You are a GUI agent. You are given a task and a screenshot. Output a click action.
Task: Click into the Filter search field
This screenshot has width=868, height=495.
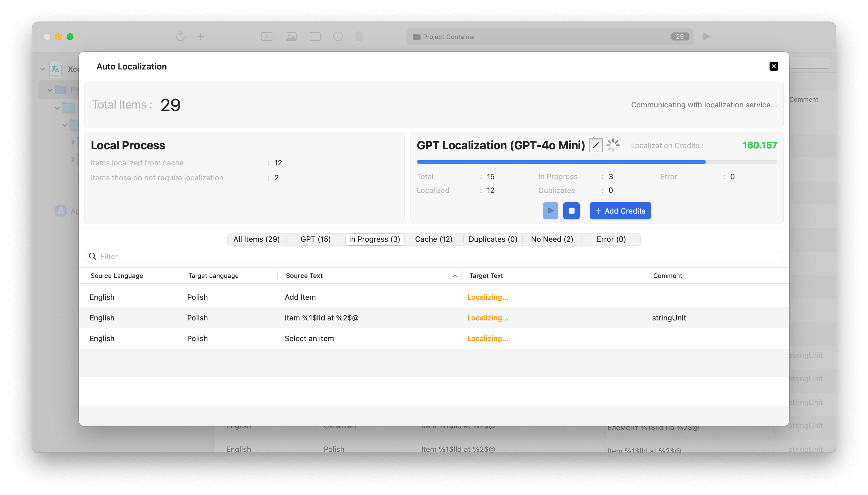pos(434,256)
